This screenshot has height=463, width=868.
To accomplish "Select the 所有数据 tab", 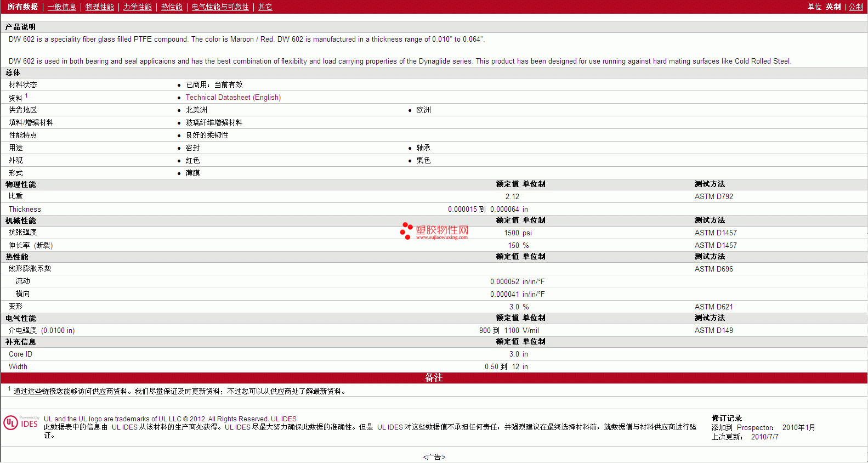I will (22, 7).
